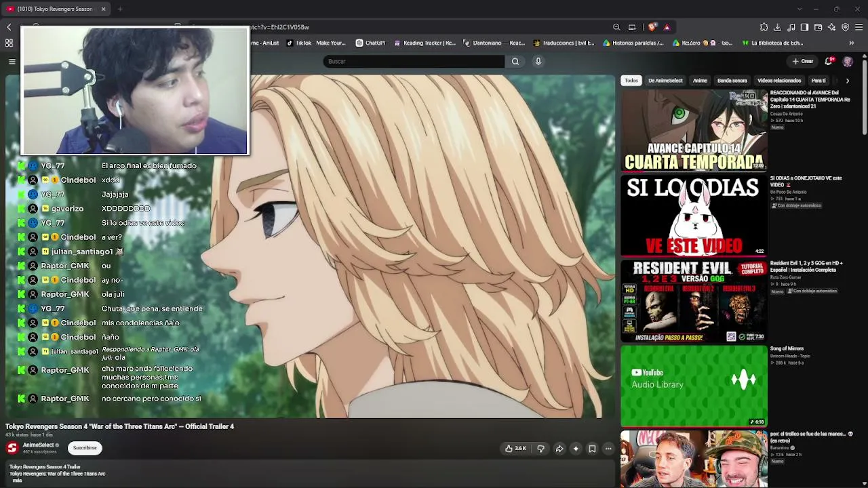Screen dimensions: 868x488
Task: Click the YouTube search magnifier button
Action: coord(515,61)
